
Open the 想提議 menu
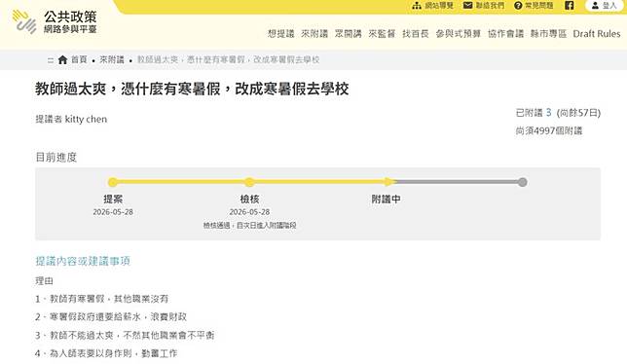tap(280, 33)
